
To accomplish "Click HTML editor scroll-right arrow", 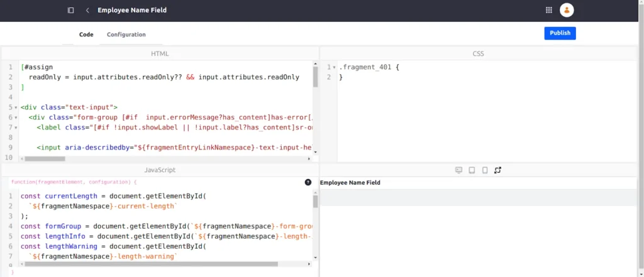I will [x=309, y=158].
